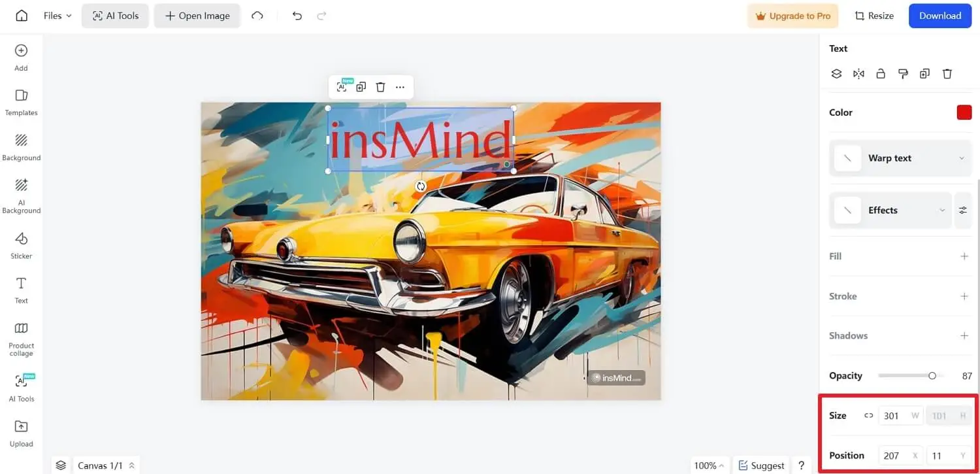Open the red Color swatch
Viewport: 980px width, 474px height.
(x=964, y=112)
